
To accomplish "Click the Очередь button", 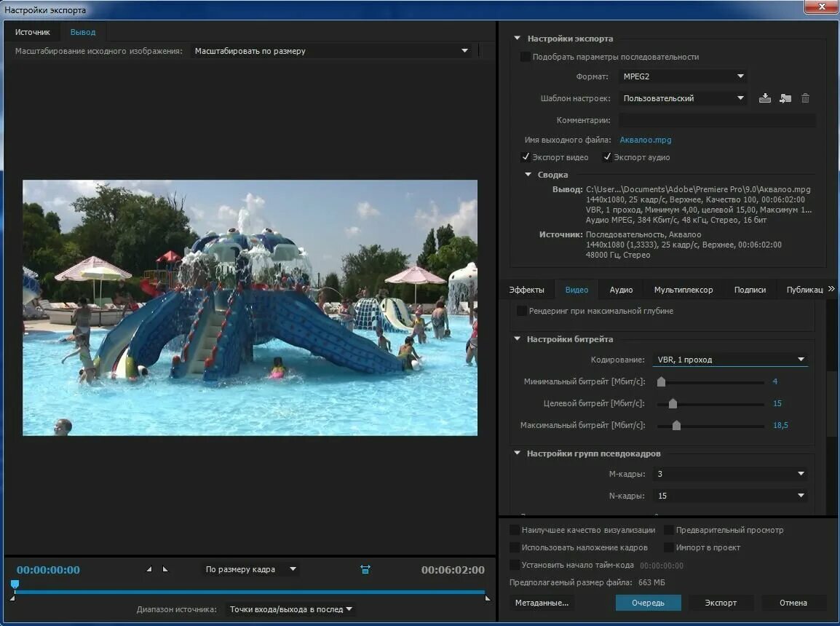I will click(649, 603).
